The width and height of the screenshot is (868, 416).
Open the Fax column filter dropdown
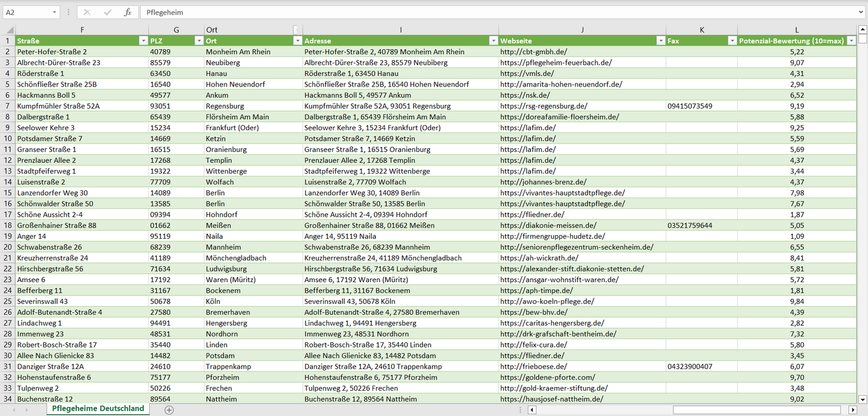tap(732, 41)
